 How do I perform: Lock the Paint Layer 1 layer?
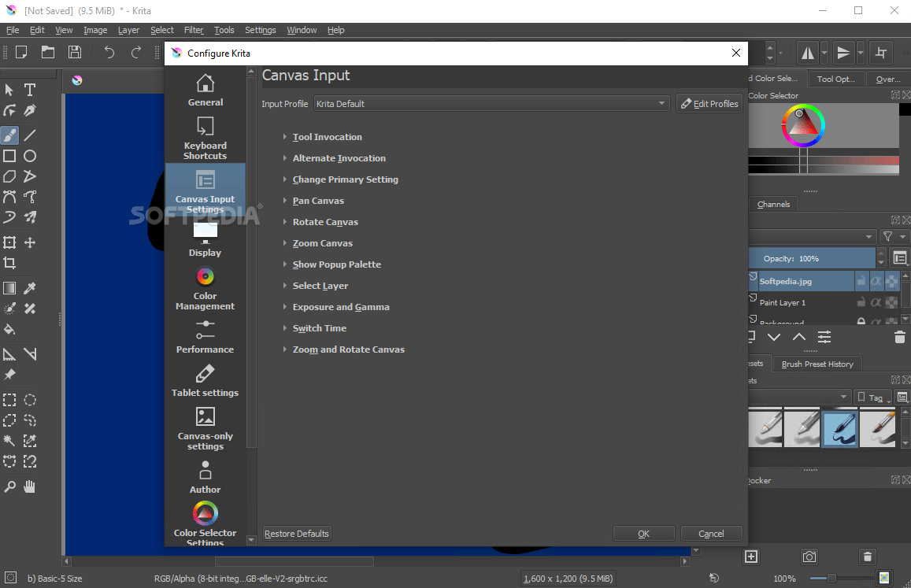(x=861, y=302)
